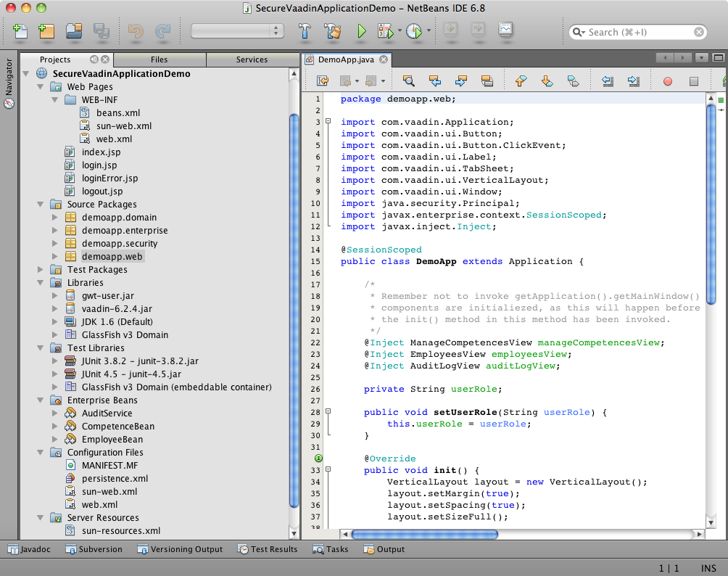This screenshot has width=728, height=576.
Task: Open the Subversion bottom window
Action: [x=94, y=549]
